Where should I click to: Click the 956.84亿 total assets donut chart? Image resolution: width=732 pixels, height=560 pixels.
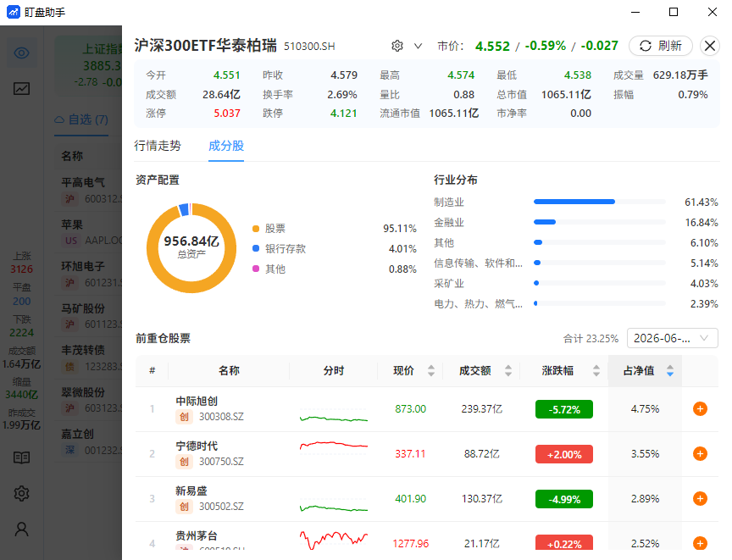coord(191,247)
